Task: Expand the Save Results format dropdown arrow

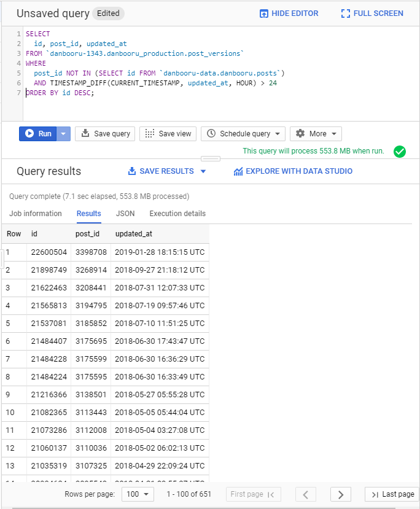Action: (x=204, y=171)
